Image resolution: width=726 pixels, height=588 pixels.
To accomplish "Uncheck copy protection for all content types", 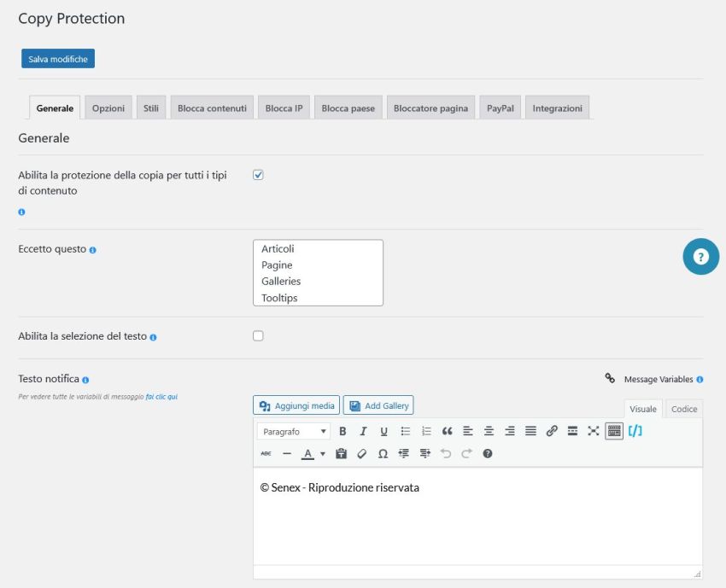I will pyautogui.click(x=258, y=175).
